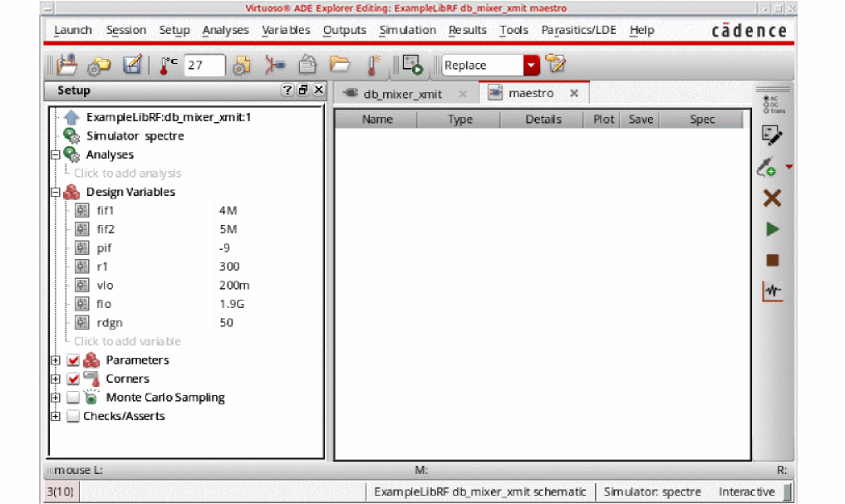This screenshot has height=504, width=845.
Task: Open the Replace plot mode dropdown
Action: (531, 66)
